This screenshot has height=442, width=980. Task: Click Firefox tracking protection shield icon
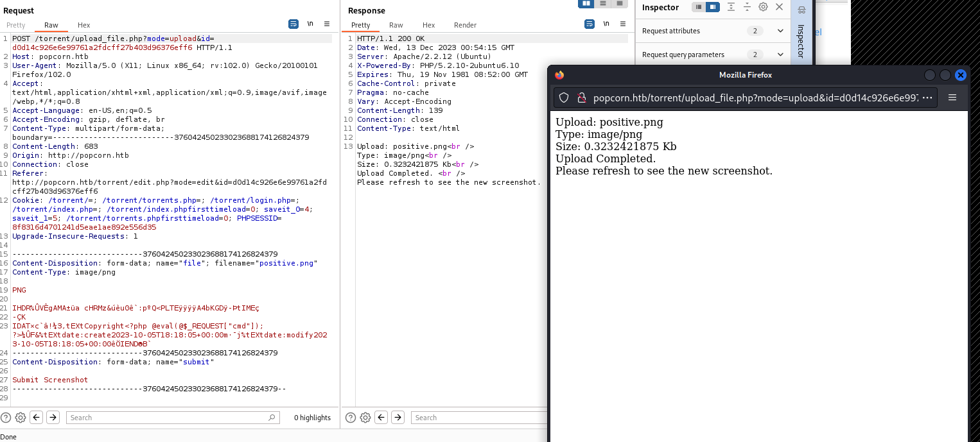pyautogui.click(x=564, y=98)
